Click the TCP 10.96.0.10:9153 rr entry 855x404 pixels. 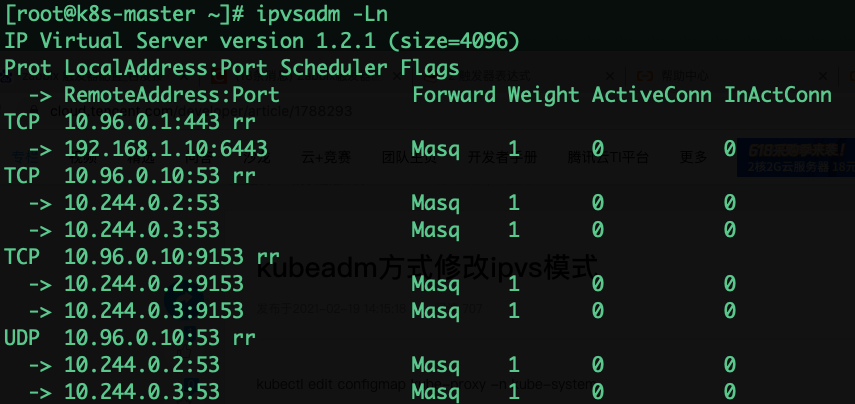coord(142,256)
